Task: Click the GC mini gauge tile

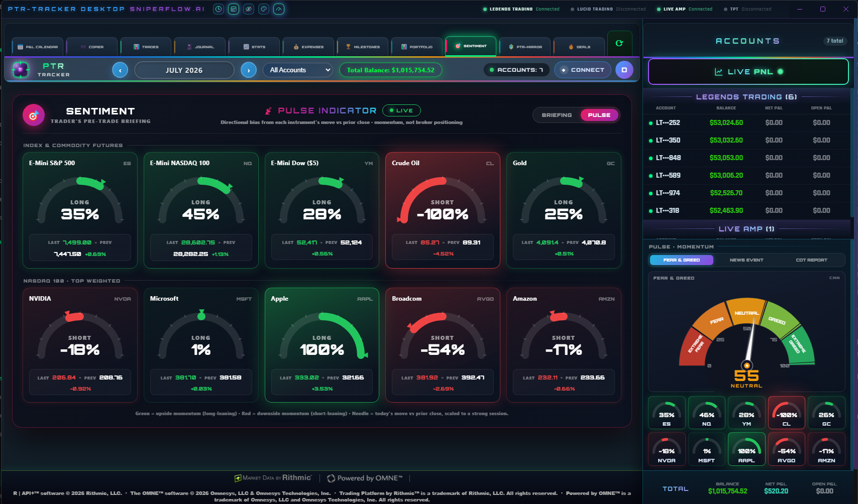Action: pyautogui.click(x=826, y=413)
